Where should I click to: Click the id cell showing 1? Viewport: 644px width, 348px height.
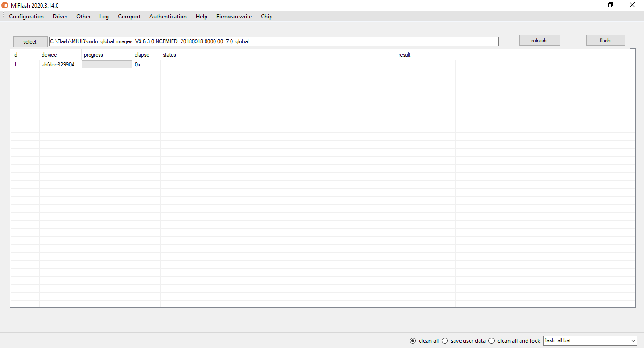tap(25, 65)
